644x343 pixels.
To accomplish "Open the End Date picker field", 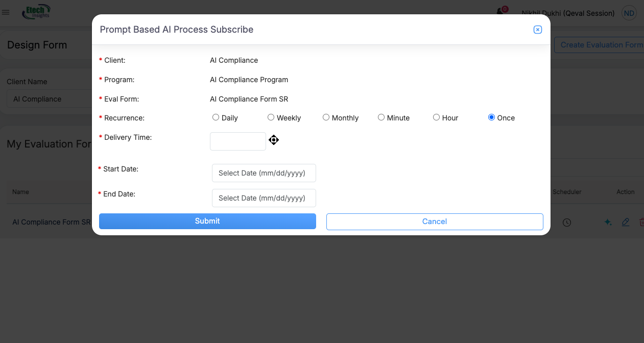I will 264,198.
